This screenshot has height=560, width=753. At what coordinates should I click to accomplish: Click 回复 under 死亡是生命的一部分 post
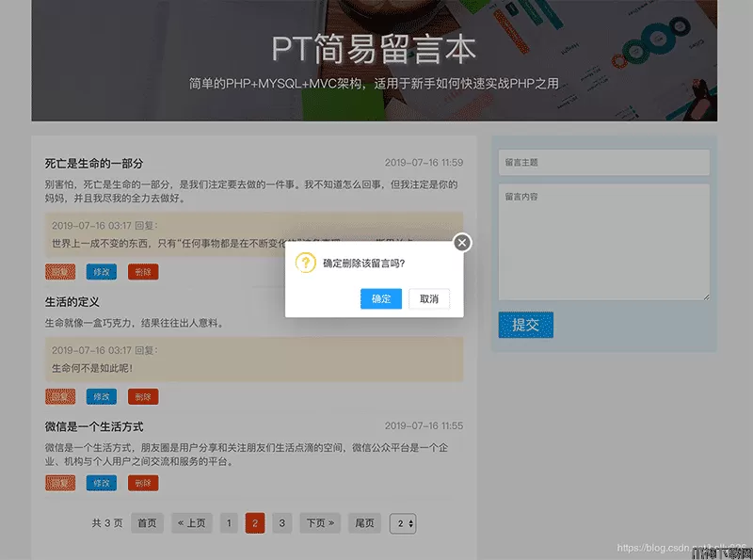click(x=60, y=272)
